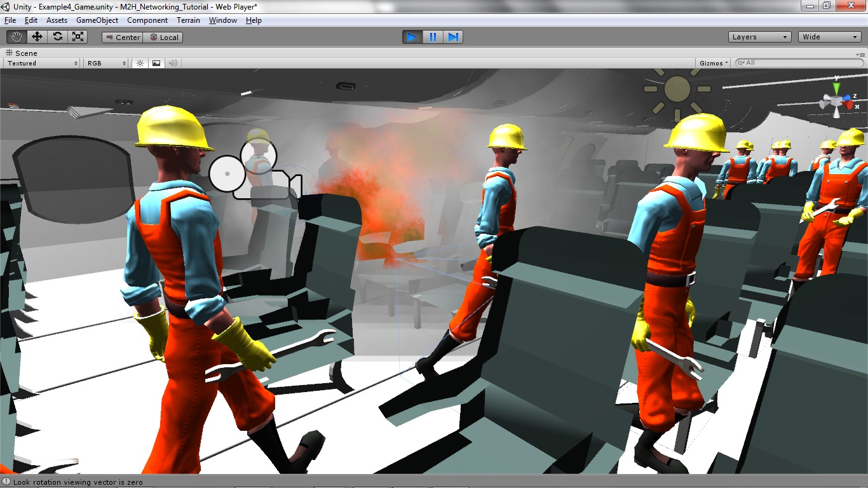Select the directional light sun gizmo
Image resolution: width=868 pixels, height=488 pixels.
677,90
